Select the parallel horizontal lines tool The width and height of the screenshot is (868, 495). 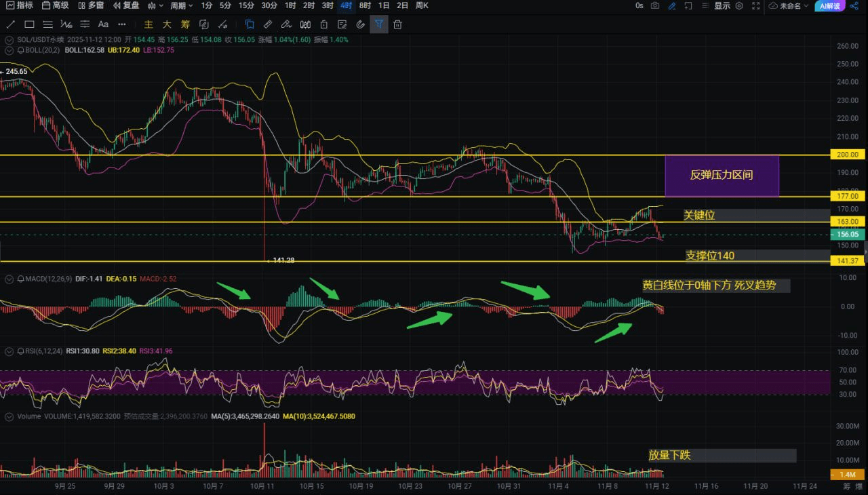click(x=47, y=24)
